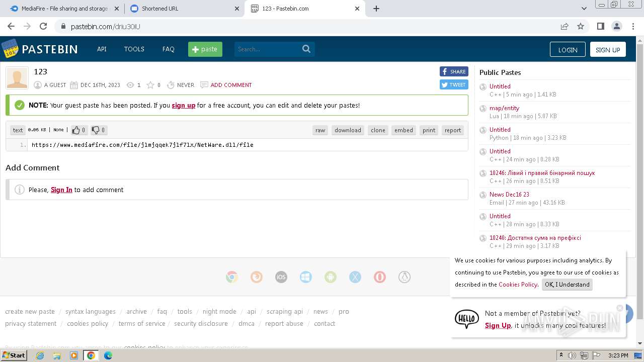Open the 10246 binary search paste
The image size is (644, 362).
(542, 173)
